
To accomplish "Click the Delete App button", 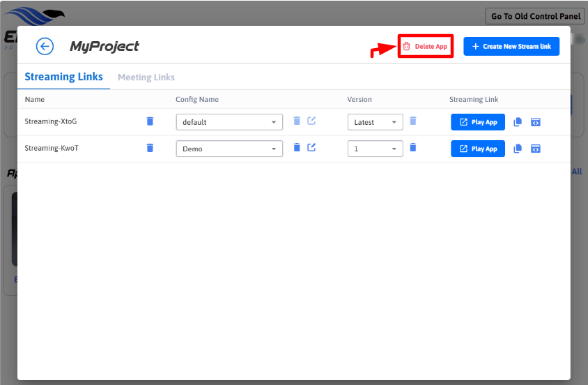I will [x=426, y=47].
